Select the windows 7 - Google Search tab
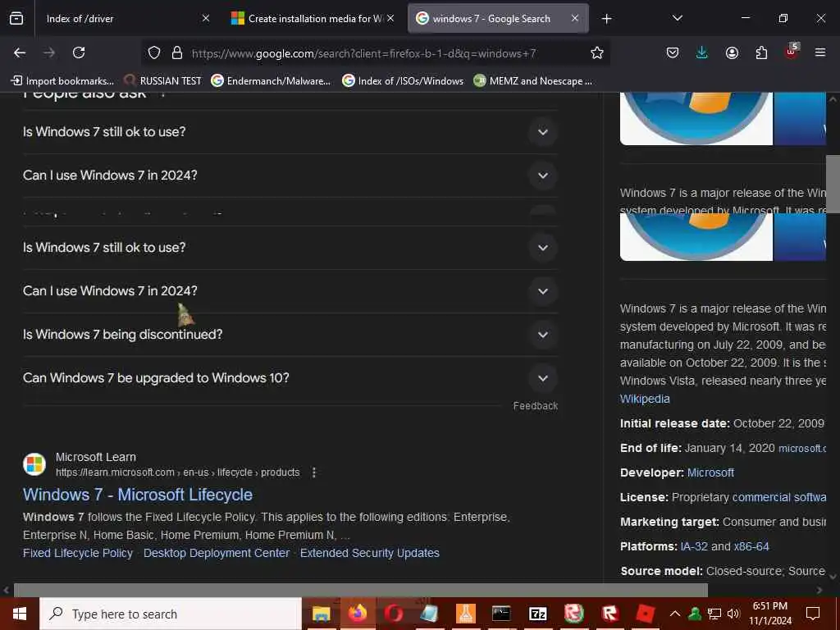Image resolution: width=840 pixels, height=630 pixels. tap(498, 18)
